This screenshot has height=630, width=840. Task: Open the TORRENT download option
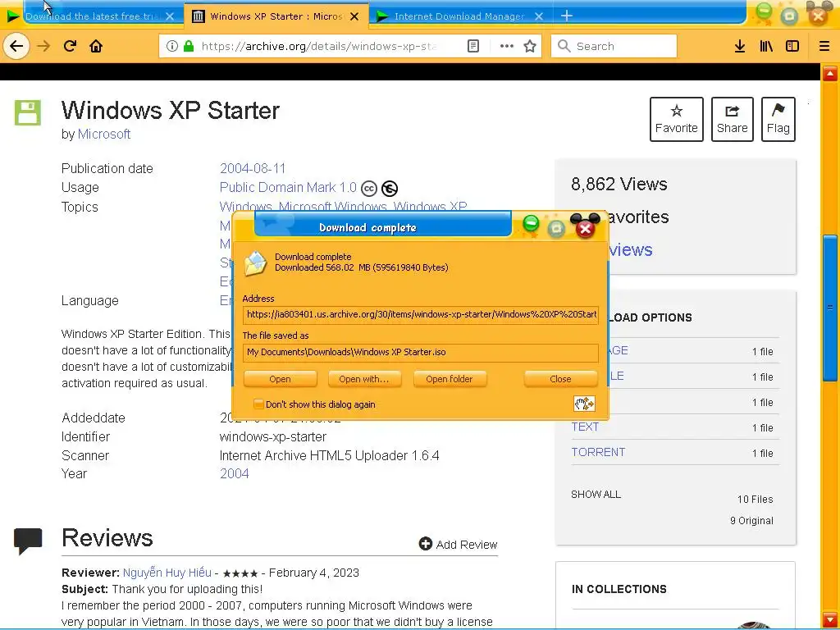pyautogui.click(x=598, y=452)
